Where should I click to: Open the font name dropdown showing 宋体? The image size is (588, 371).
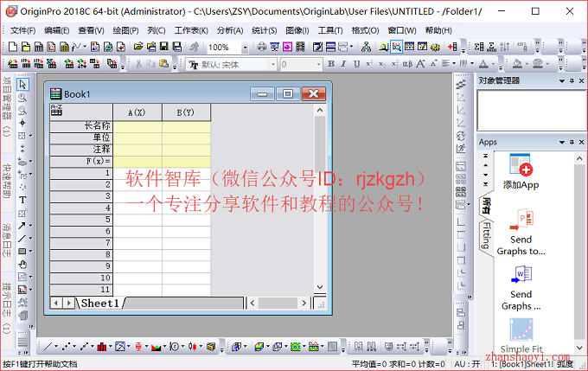(x=273, y=65)
